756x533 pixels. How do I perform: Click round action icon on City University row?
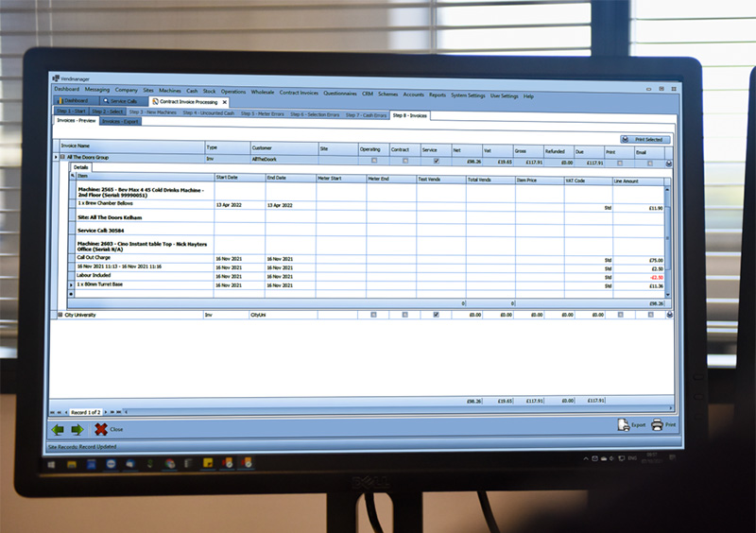point(669,315)
